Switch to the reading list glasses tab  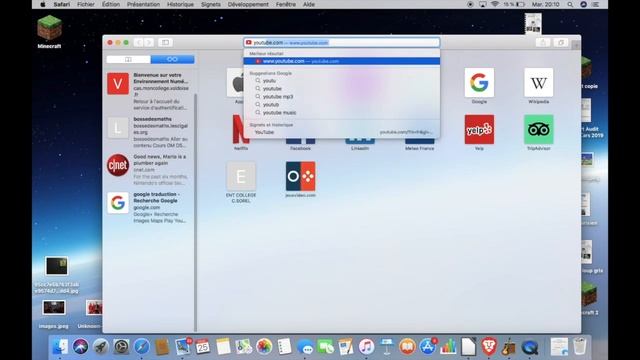click(172, 60)
